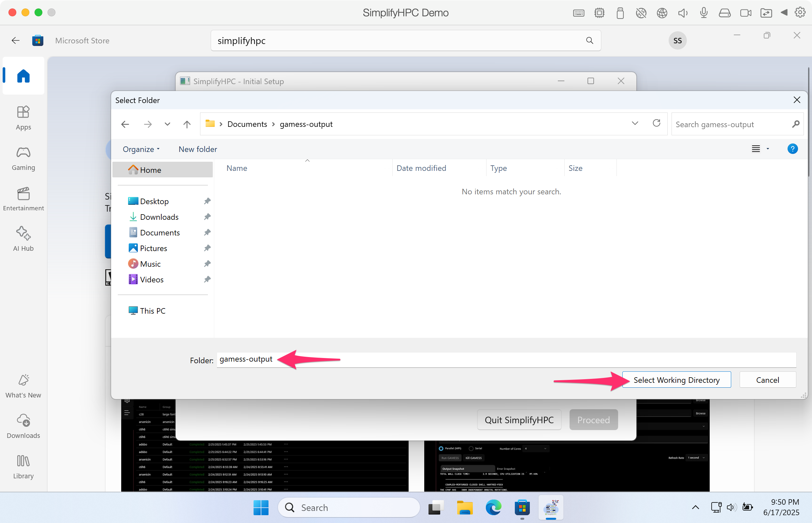Expand the address bar history dropdown
The width and height of the screenshot is (812, 523).
tap(635, 123)
